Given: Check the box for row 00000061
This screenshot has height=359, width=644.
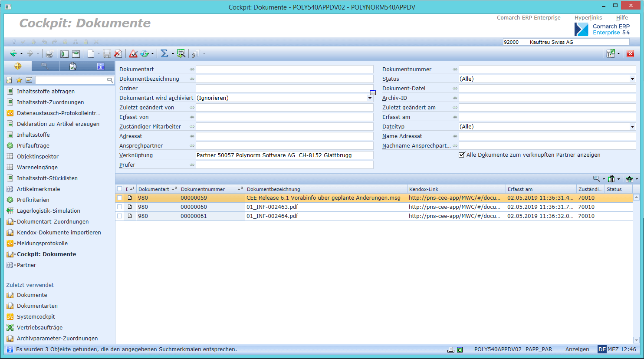Looking at the screenshot, I should (x=120, y=216).
